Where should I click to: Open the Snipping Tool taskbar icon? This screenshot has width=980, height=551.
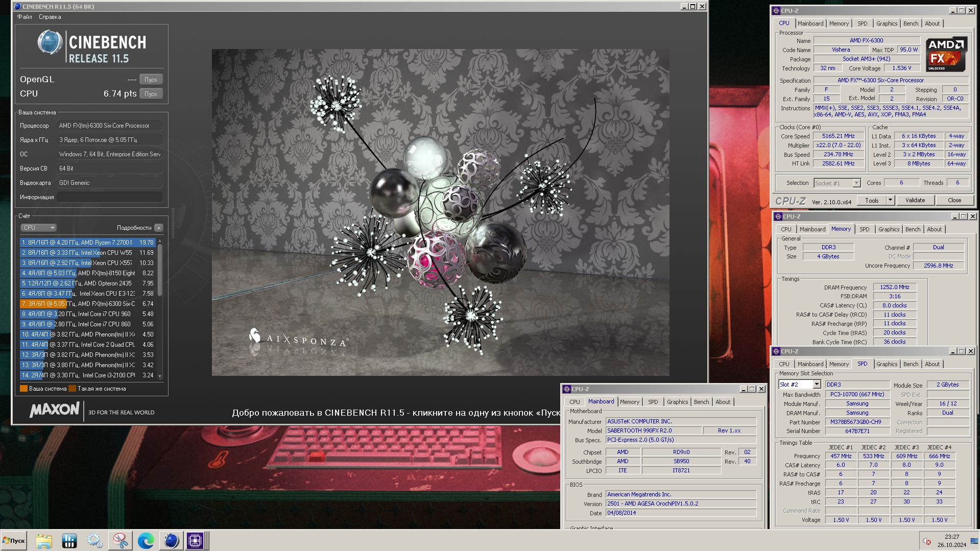[121, 541]
